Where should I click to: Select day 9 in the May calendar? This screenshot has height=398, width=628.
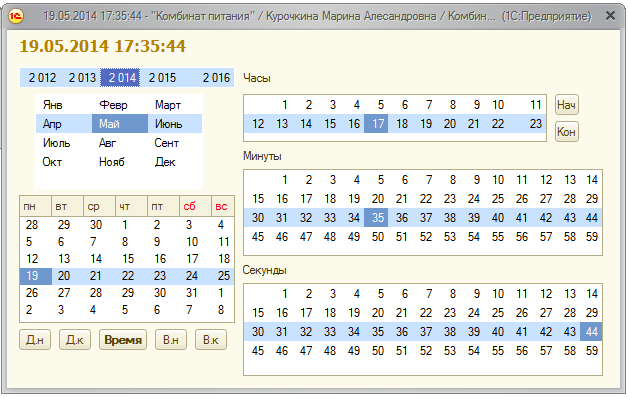[x=157, y=242]
